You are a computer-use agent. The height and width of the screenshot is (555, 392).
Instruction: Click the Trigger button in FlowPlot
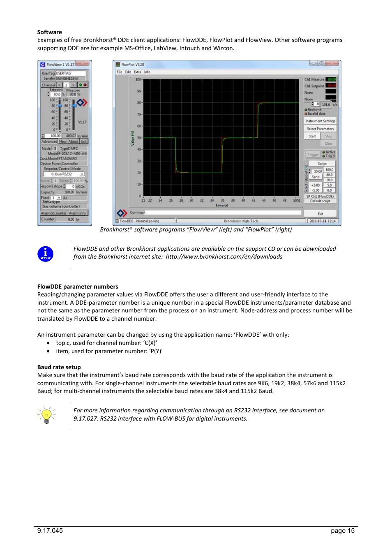(313, 155)
